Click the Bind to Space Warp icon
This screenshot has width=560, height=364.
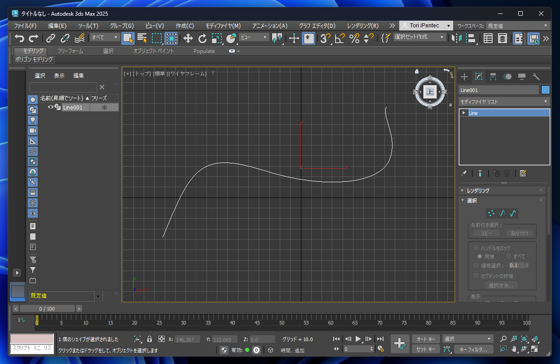coord(79,38)
